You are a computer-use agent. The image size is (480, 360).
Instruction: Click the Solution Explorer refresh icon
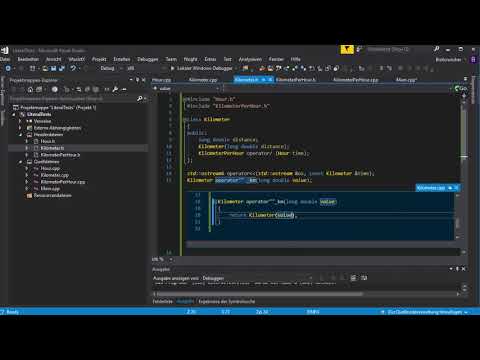coord(79,89)
